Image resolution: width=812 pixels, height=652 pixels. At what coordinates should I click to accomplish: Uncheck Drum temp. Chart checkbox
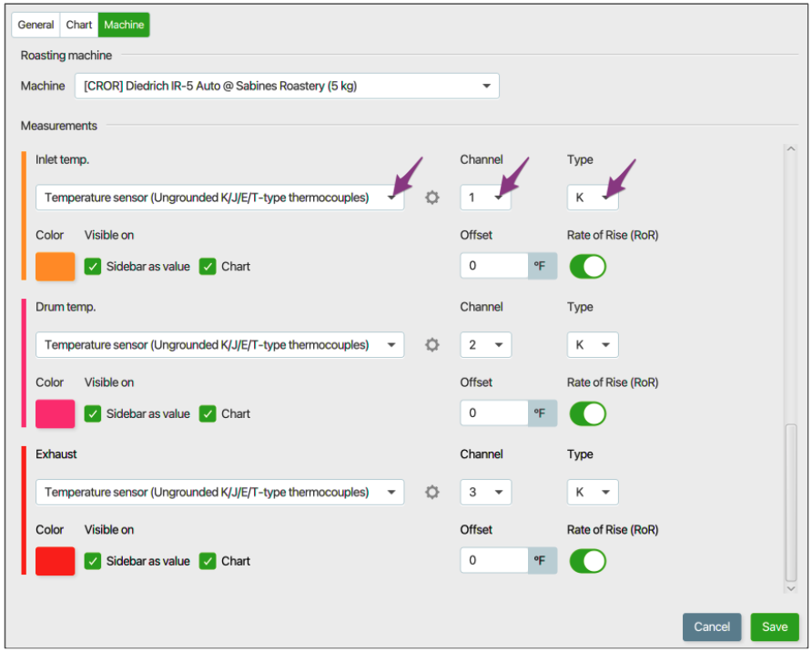point(208,413)
